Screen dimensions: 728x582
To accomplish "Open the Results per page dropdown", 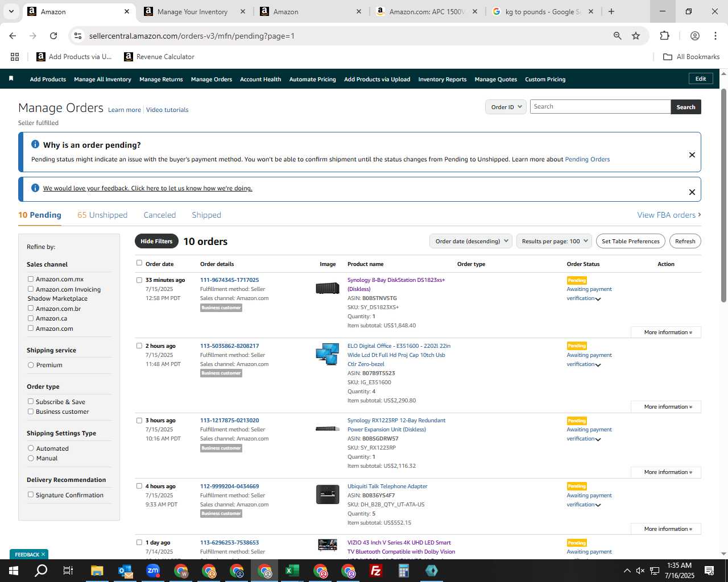I will 554,241.
